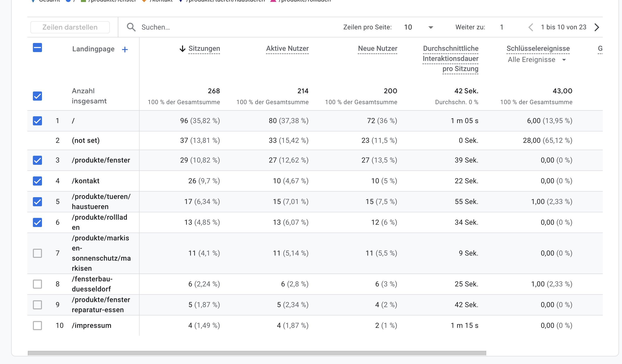622x364 pixels.
Task: Toggle the Anzahl insgesamt selection checkbox
Action: (37, 96)
